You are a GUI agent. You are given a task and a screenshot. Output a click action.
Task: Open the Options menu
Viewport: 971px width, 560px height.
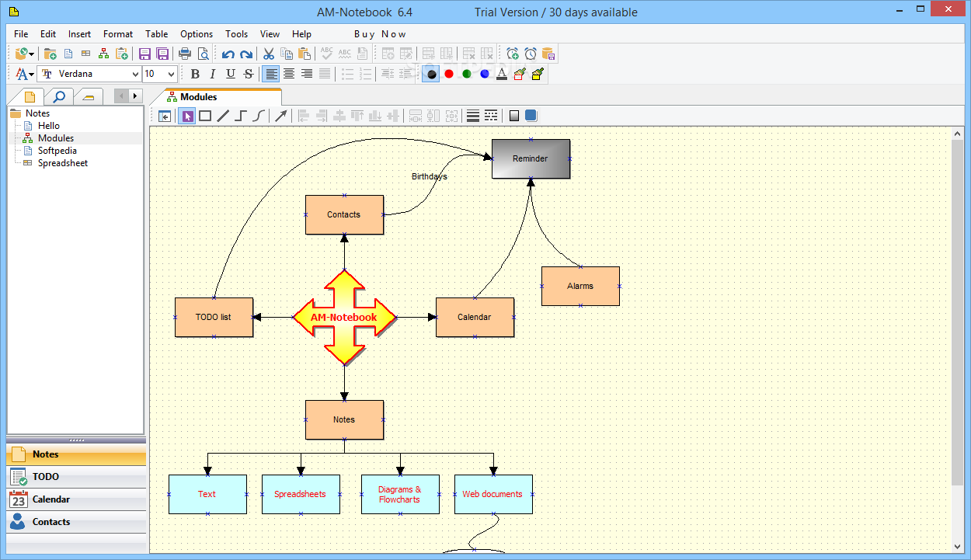click(197, 34)
